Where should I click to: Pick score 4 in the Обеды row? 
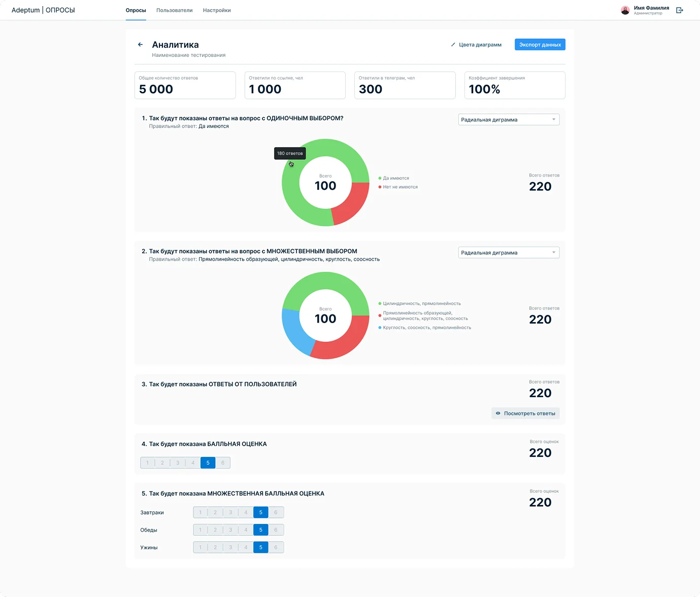(246, 530)
